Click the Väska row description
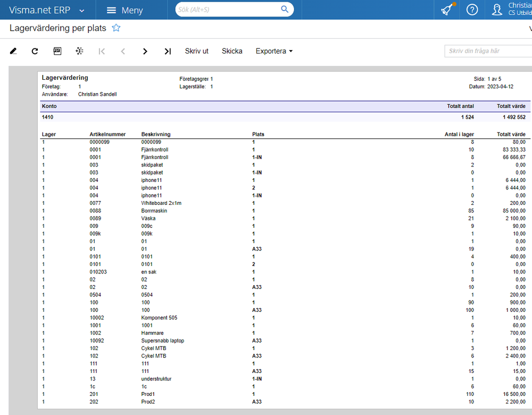Screen dimensions: 532x415 coord(148,218)
